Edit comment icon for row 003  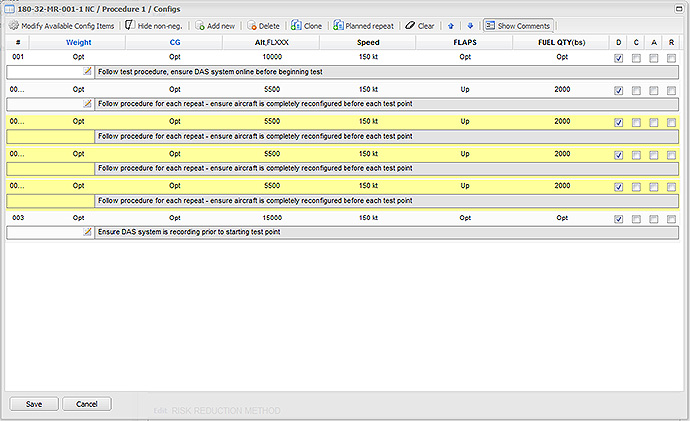pyautogui.click(x=88, y=232)
